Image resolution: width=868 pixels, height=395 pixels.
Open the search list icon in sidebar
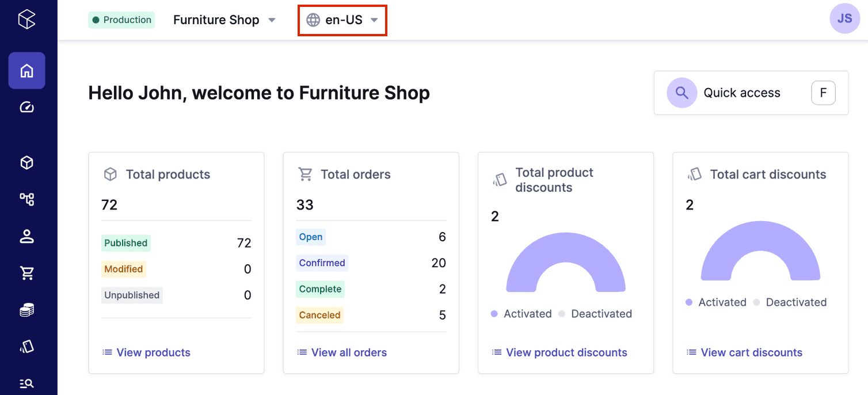click(x=26, y=383)
